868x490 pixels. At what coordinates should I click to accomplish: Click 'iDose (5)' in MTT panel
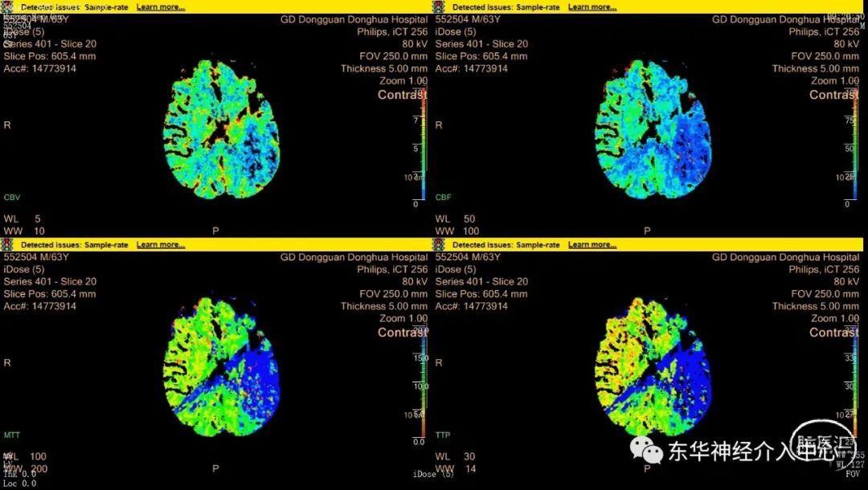(x=24, y=269)
